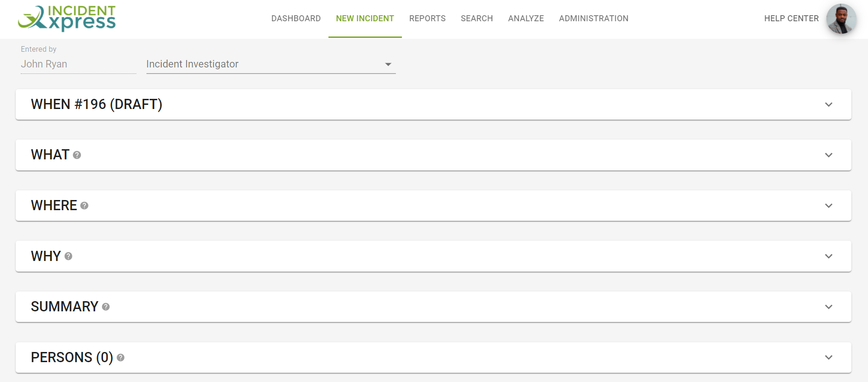Open the user profile avatar
The image size is (868, 382).
click(841, 18)
